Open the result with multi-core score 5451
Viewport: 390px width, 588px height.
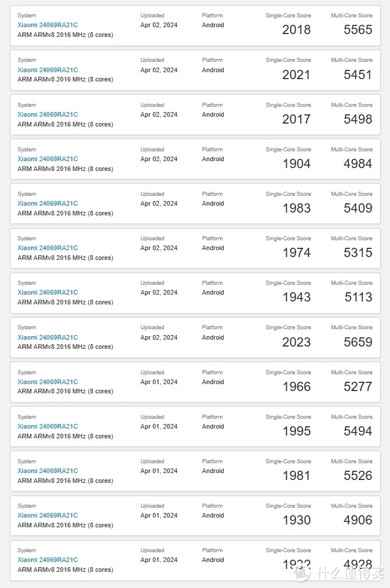[x=47, y=70]
